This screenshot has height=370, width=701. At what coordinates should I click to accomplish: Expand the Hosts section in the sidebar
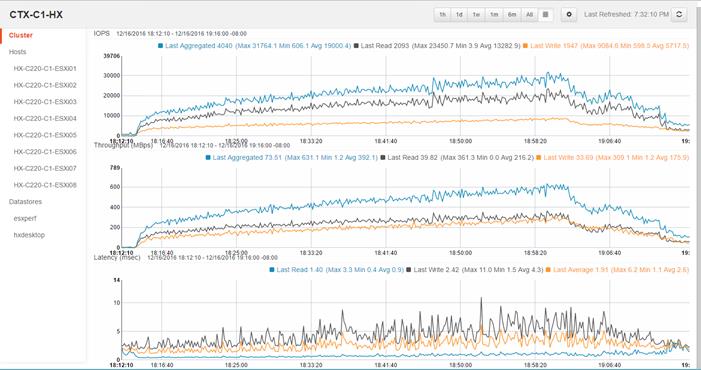pyautogui.click(x=17, y=52)
